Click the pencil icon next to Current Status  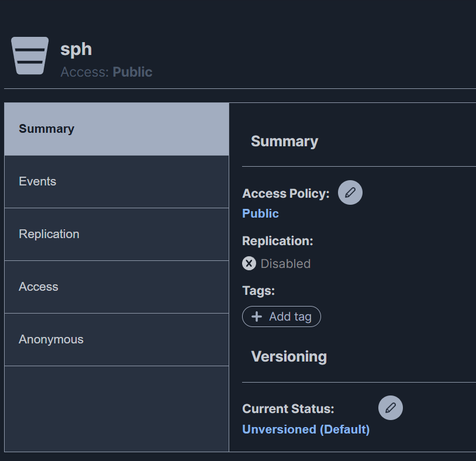[x=391, y=408]
